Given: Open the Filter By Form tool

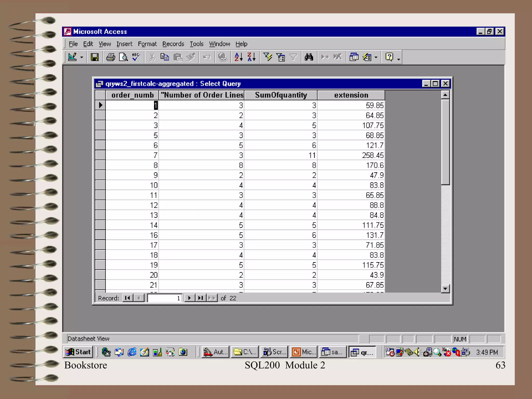Looking at the screenshot, I should (281, 57).
